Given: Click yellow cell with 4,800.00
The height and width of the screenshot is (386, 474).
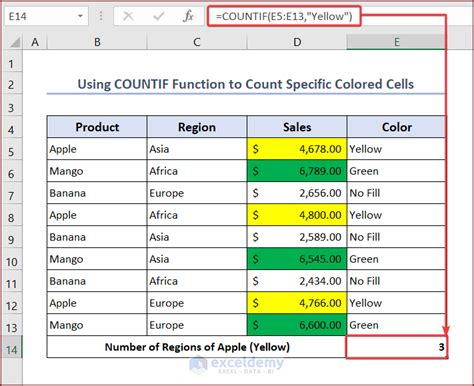Looking at the screenshot, I should coord(297,215).
